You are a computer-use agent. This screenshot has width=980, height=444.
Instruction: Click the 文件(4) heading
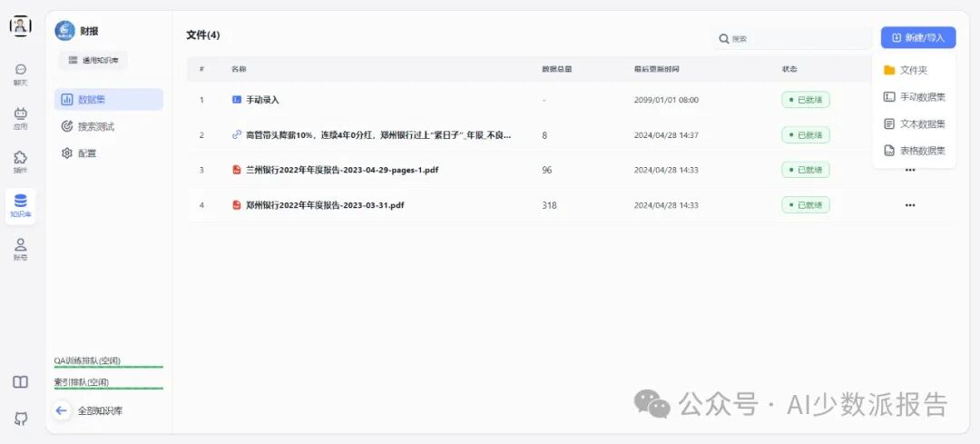click(x=203, y=35)
